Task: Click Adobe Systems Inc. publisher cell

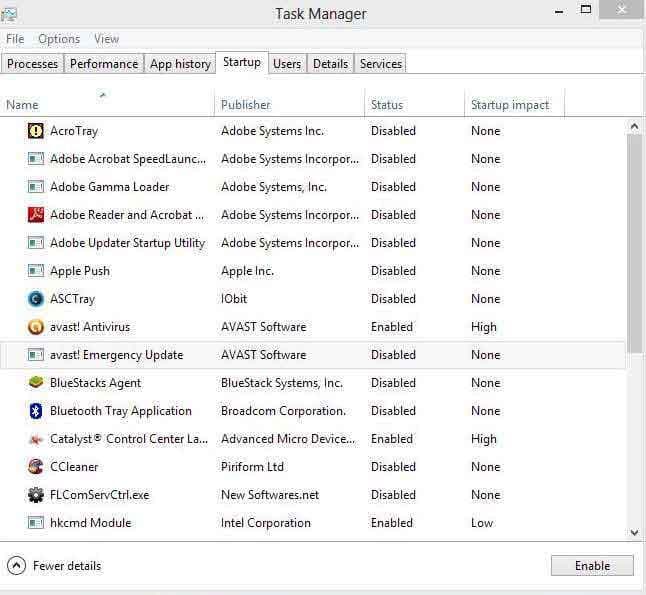Action: (x=272, y=131)
